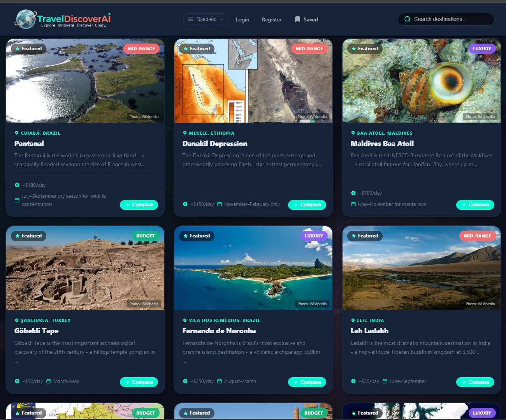This screenshot has width=506, height=420.
Task: Click the 'Photo: Wikipedia' credit on Leh Ladakh image
Action: 480,304
